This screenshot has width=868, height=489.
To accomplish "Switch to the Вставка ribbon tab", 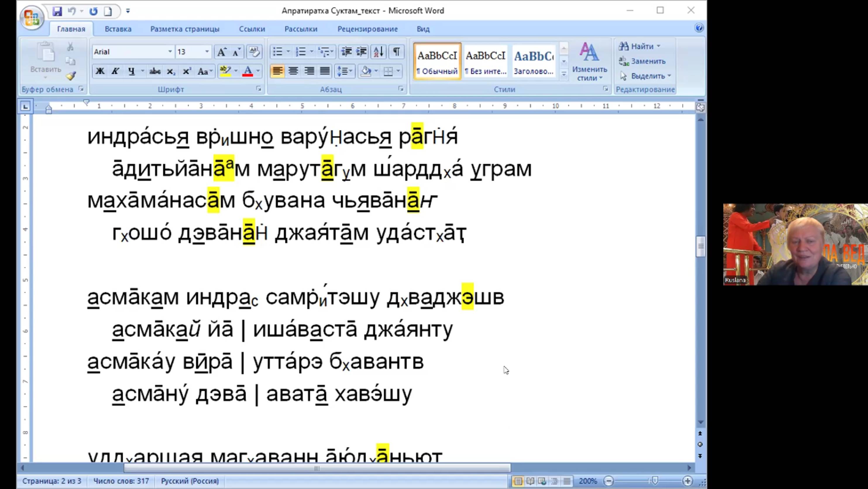I will 118,29.
